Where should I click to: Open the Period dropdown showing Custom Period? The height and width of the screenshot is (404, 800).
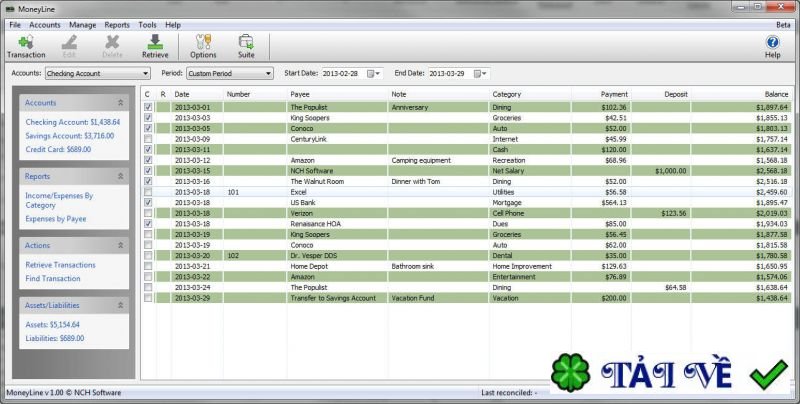coord(230,73)
